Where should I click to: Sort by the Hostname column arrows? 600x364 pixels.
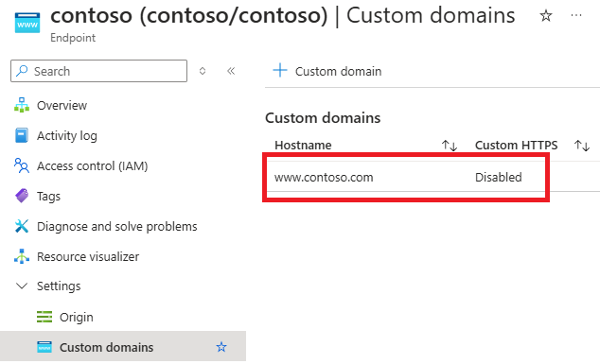coord(450,146)
